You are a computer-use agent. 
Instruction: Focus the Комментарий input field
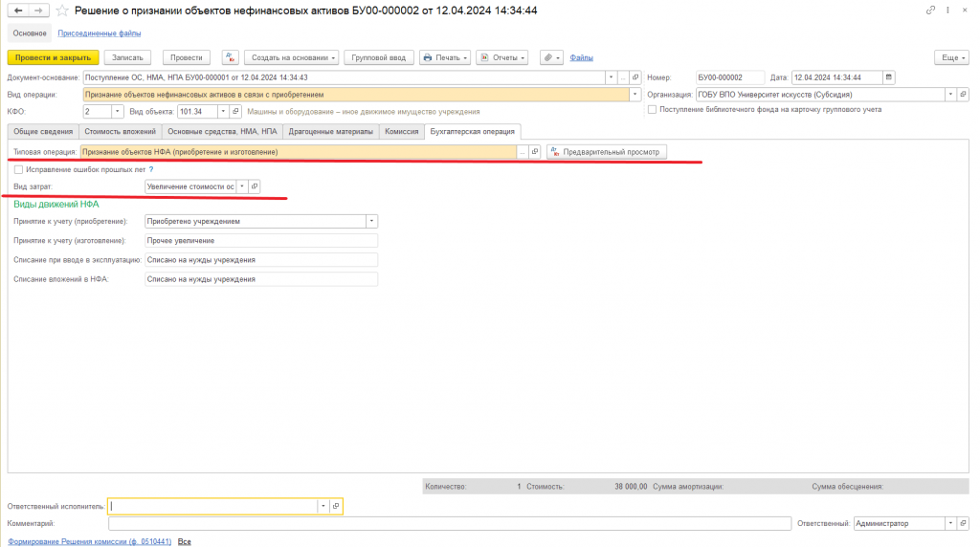click(x=450, y=523)
